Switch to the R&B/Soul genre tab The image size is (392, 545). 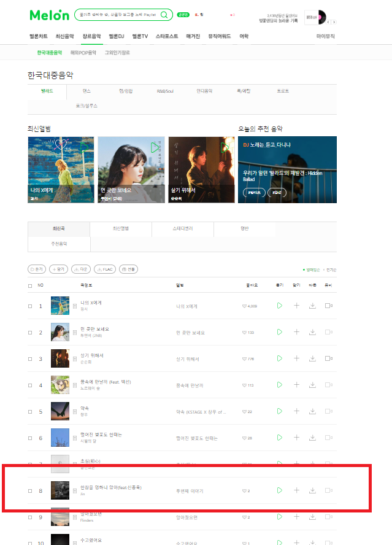point(165,91)
